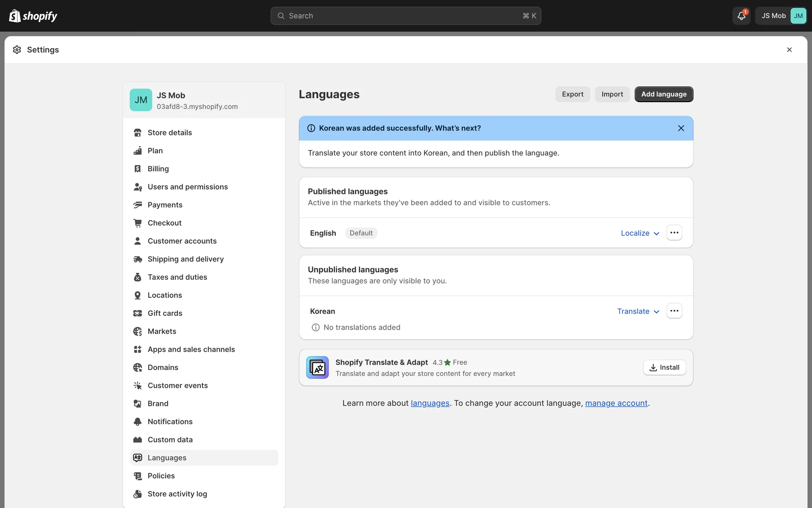Screen dimensions: 812x508
Task: Install Shopify Translate & Adapt
Action: 664,367
